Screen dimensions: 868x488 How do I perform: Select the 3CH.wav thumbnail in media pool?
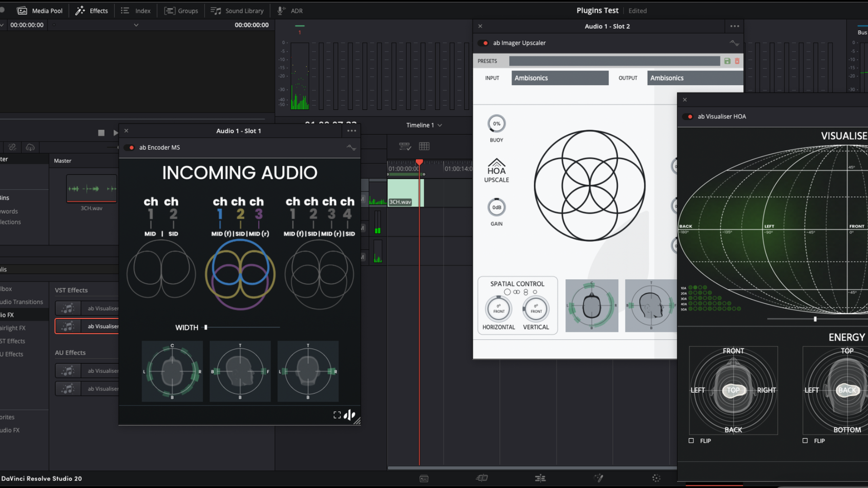pos(92,188)
